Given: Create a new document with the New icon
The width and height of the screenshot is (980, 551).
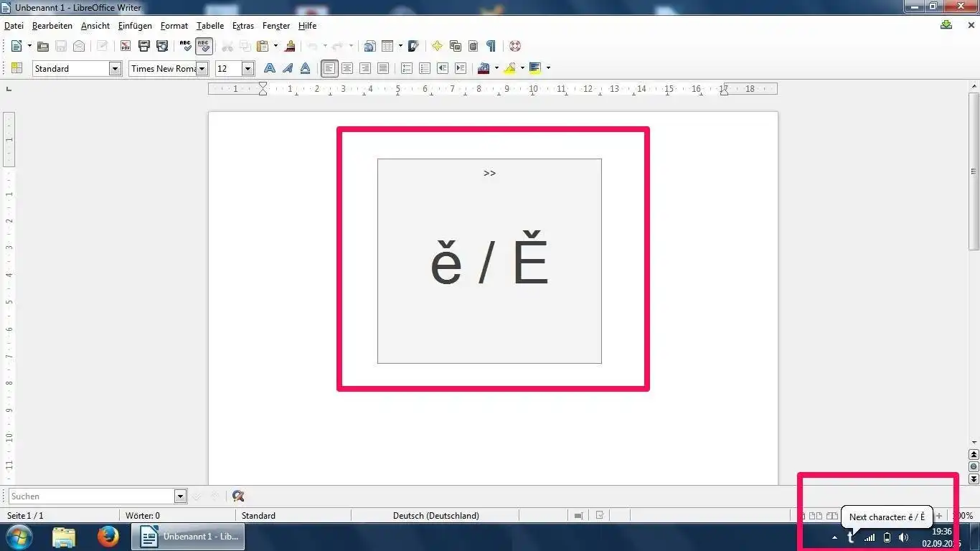Looking at the screenshot, I should pyautogui.click(x=17, y=46).
